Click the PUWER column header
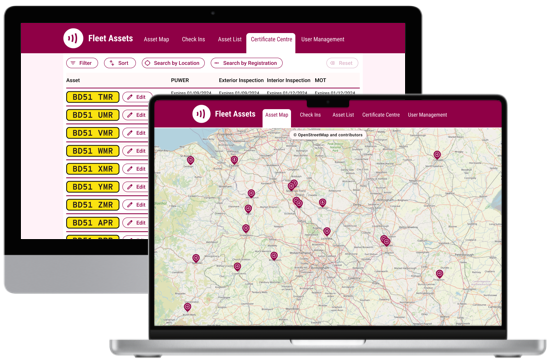Image resolution: width=550 pixels, height=360 pixels. click(x=180, y=80)
